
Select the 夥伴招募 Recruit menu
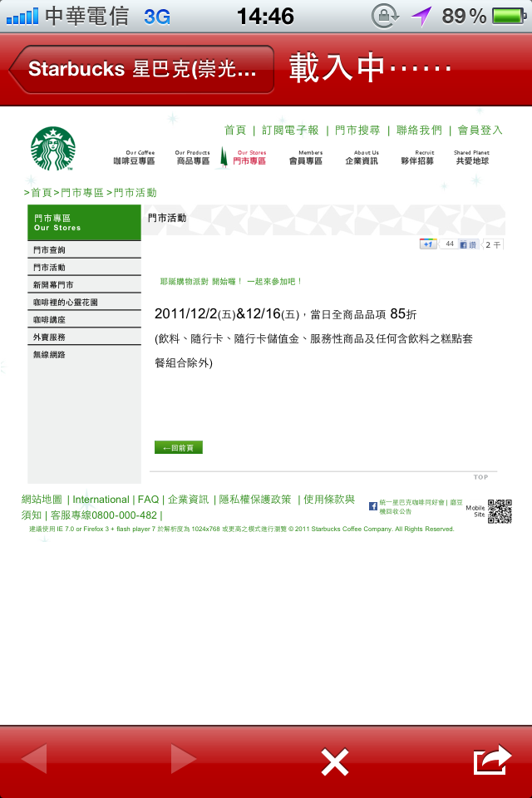[417, 157]
